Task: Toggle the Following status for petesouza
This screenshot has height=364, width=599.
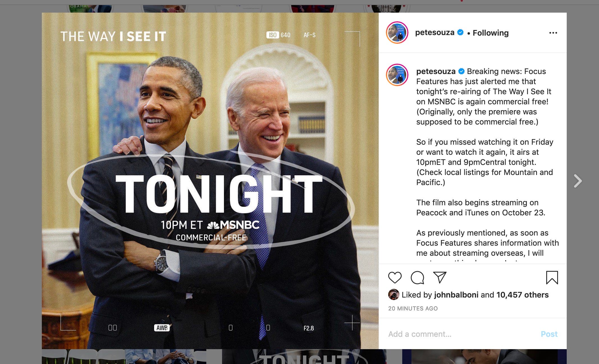Action: click(x=490, y=33)
